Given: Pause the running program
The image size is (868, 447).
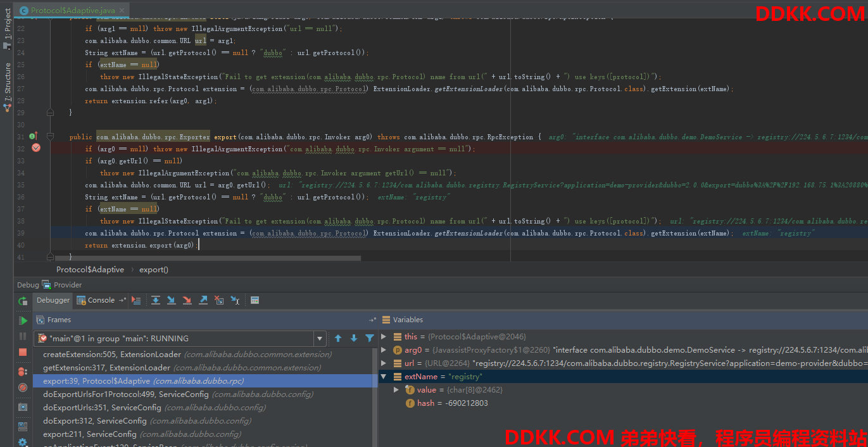Looking at the screenshot, I should pyautogui.click(x=23, y=337).
